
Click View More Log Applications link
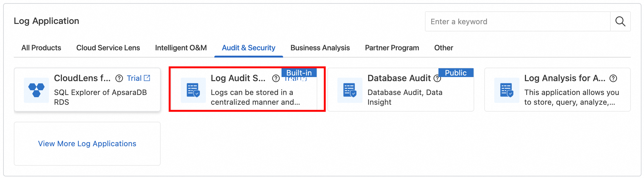[87, 144]
